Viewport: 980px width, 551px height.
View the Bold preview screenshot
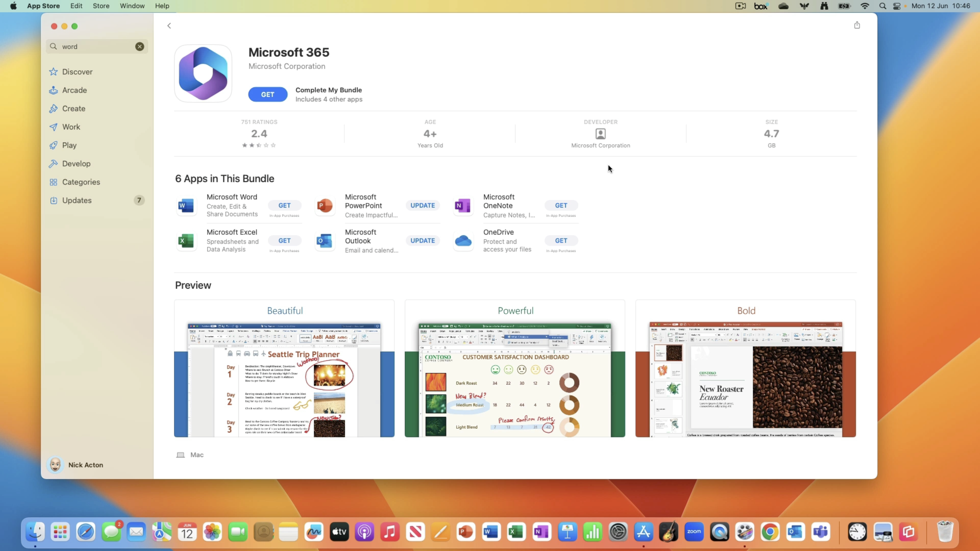746,368
